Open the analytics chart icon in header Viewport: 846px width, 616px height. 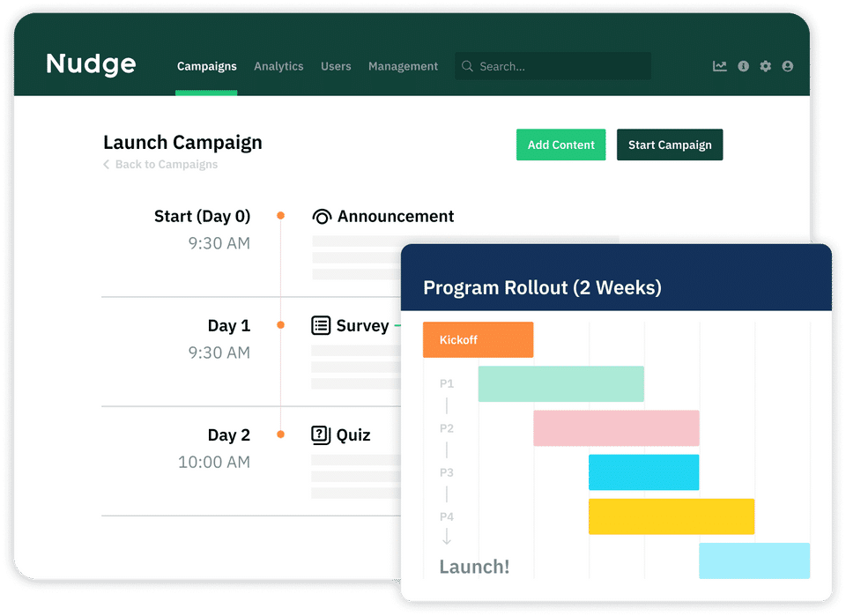click(719, 66)
